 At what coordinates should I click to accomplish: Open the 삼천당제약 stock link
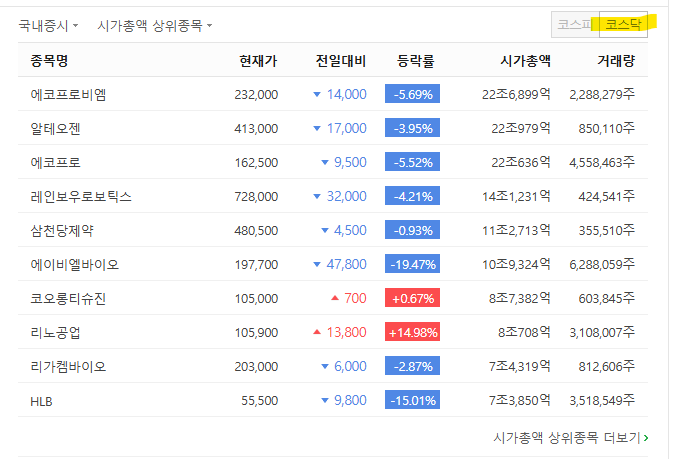click(62, 230)
